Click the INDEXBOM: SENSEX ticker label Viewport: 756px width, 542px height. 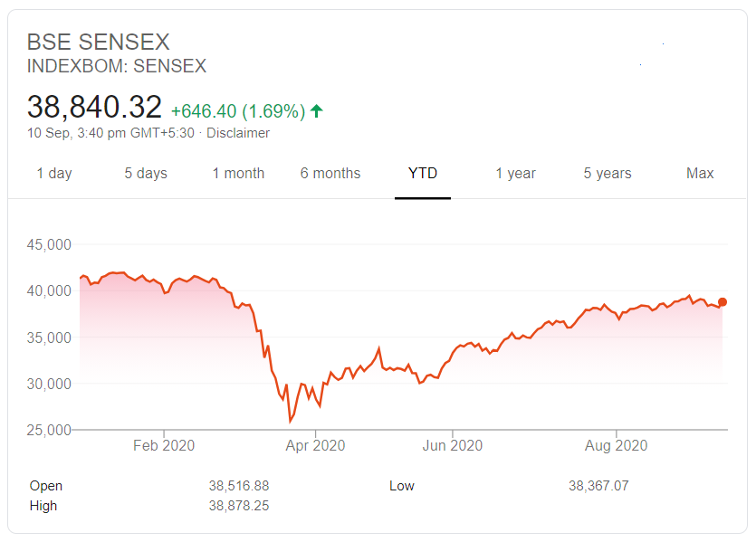[117, 66]
